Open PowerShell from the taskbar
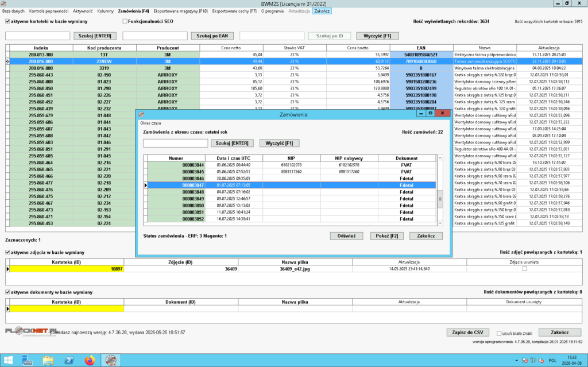The image size is (588, 367). tap(68, 360)
